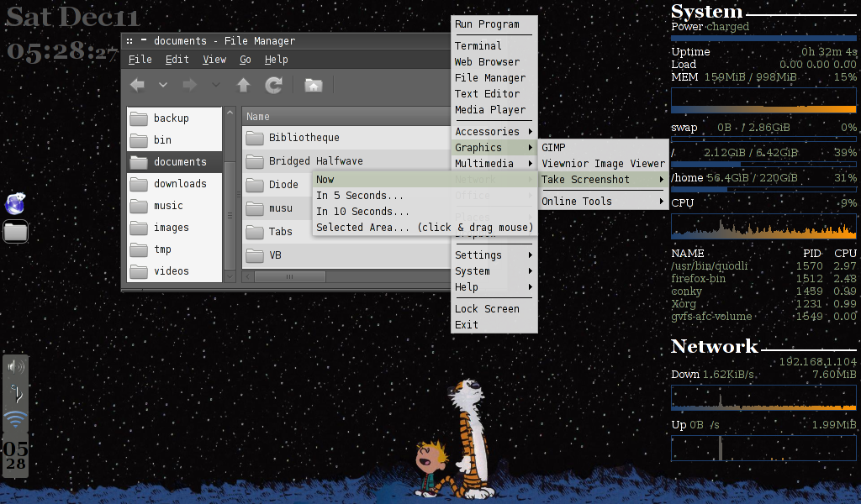The width and height of the screenshot is (861, 504).
Task: Open the tmp folder in sidebar
Action: click(x=174, y=249)
